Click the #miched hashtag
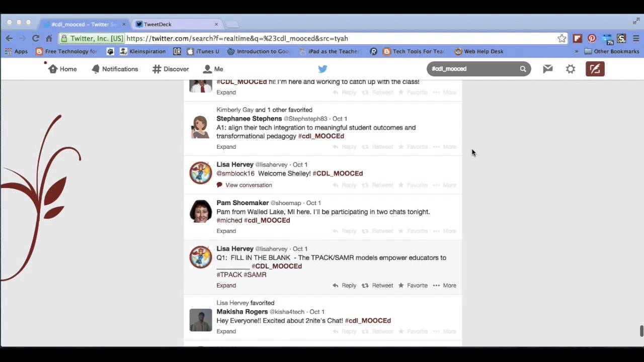The width and height of the screenshot is (644, 362). 229,220
